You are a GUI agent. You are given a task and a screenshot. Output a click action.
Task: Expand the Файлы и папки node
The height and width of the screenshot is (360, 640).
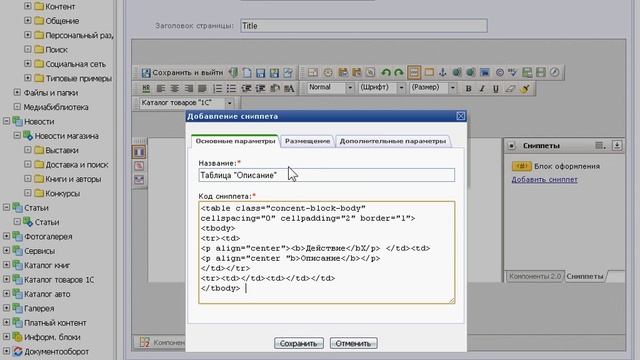point(17,92)
